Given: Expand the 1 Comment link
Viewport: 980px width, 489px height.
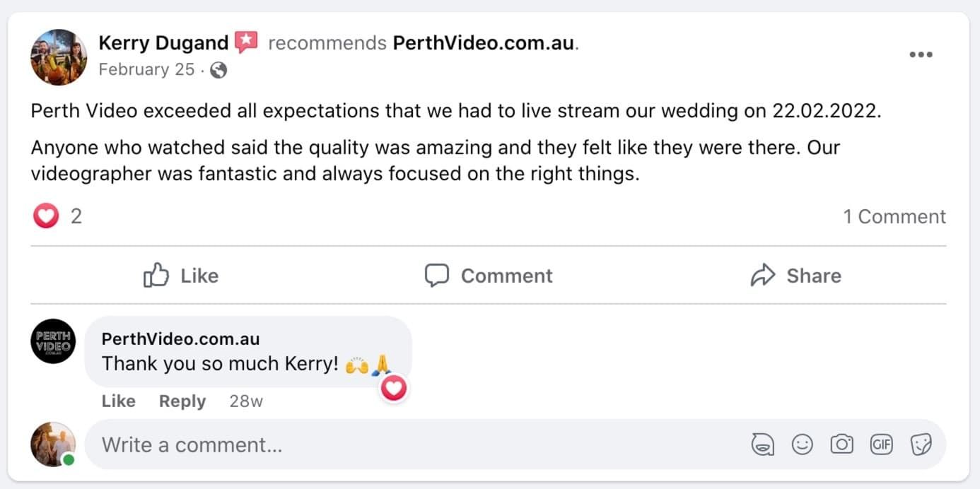Looking at the screenshot, I should [x=894, y=216].
